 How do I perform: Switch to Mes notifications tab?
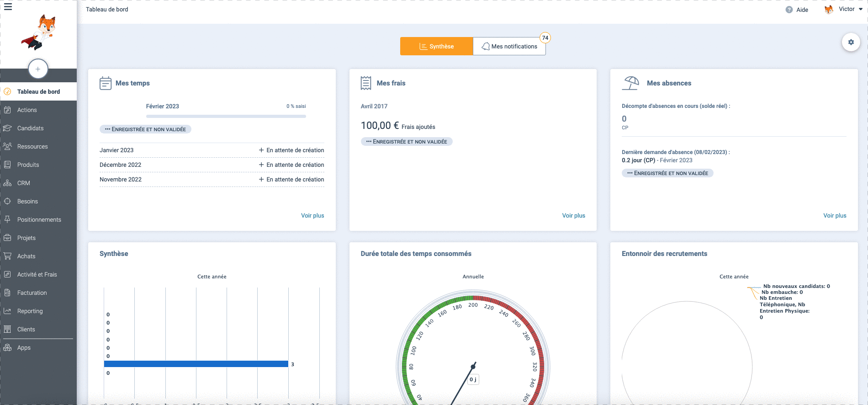tap(509, 46)
